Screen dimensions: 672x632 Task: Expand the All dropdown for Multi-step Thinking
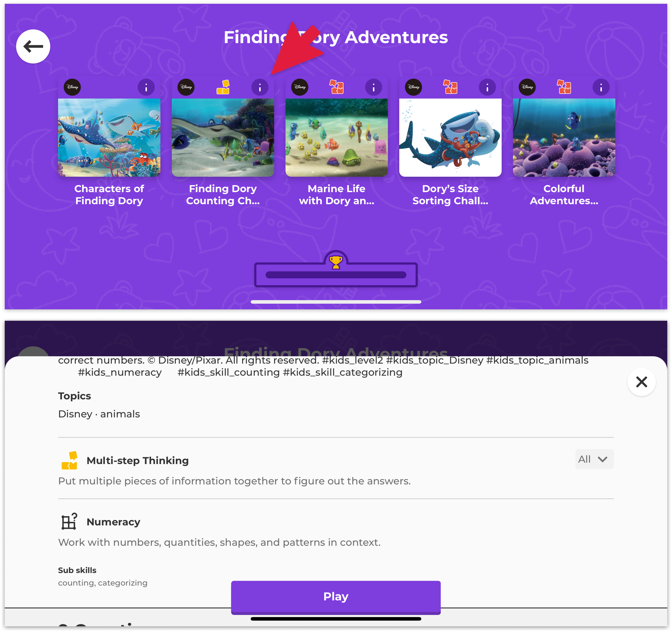(x=594, y=459)
